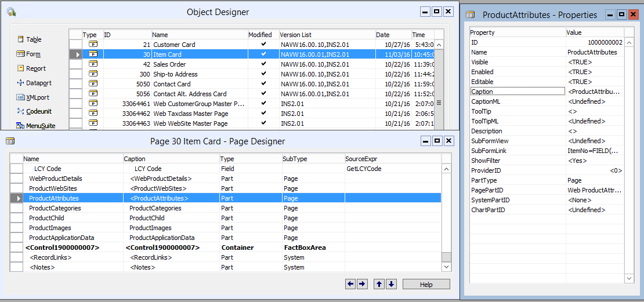Click the SubFormLink property value
Screen dimensions: 644x302
point(594,151)
